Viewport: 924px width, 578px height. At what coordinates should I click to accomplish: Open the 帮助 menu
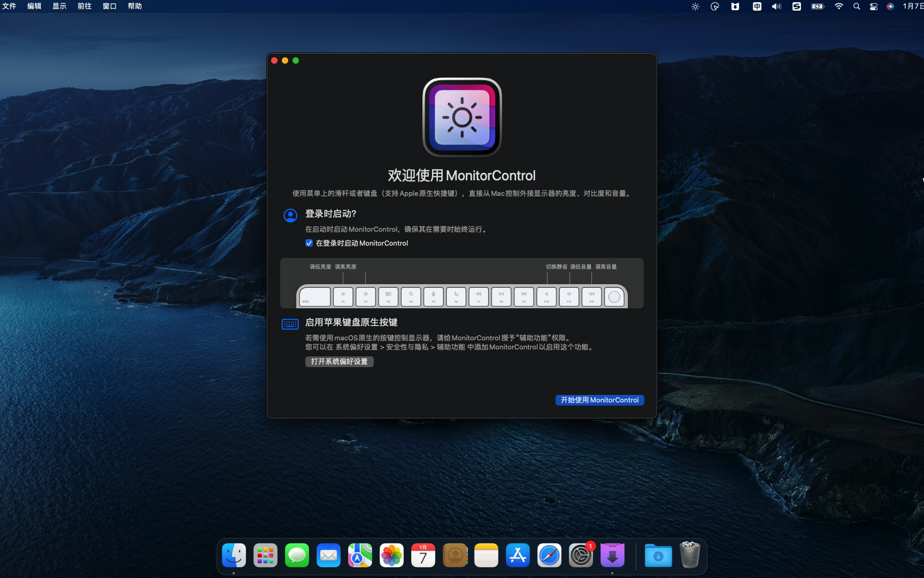tap(135, 6)
